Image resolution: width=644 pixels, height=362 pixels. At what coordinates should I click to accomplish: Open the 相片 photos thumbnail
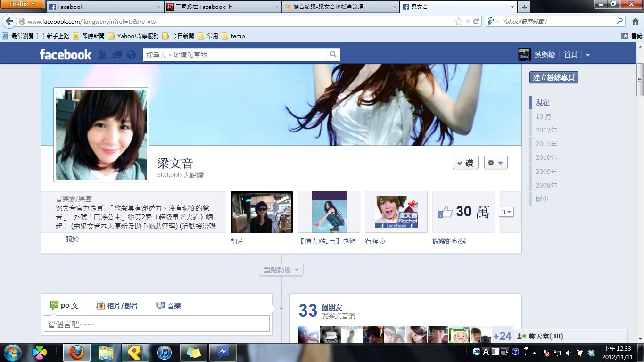[262, 212]
